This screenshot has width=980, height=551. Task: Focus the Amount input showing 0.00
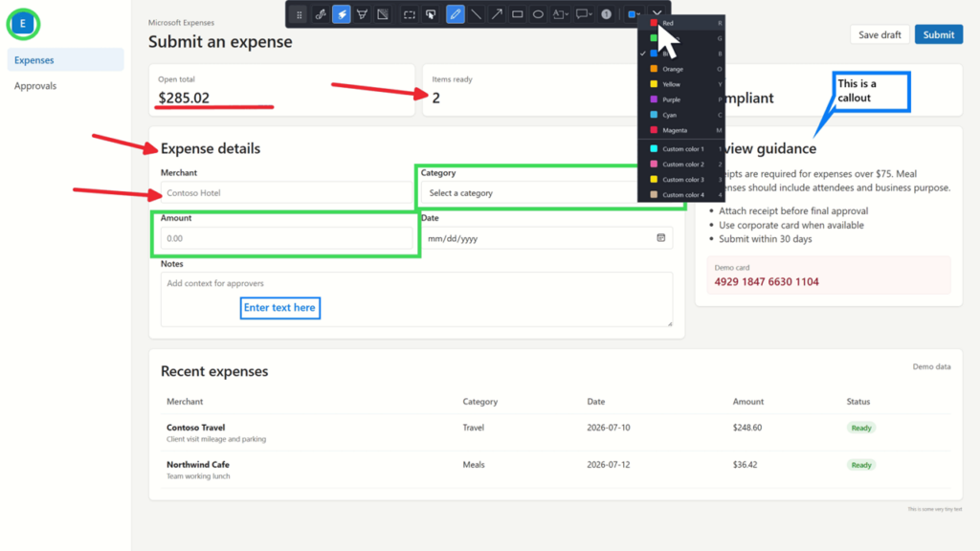pyautogui.click(x=286, y=238)
